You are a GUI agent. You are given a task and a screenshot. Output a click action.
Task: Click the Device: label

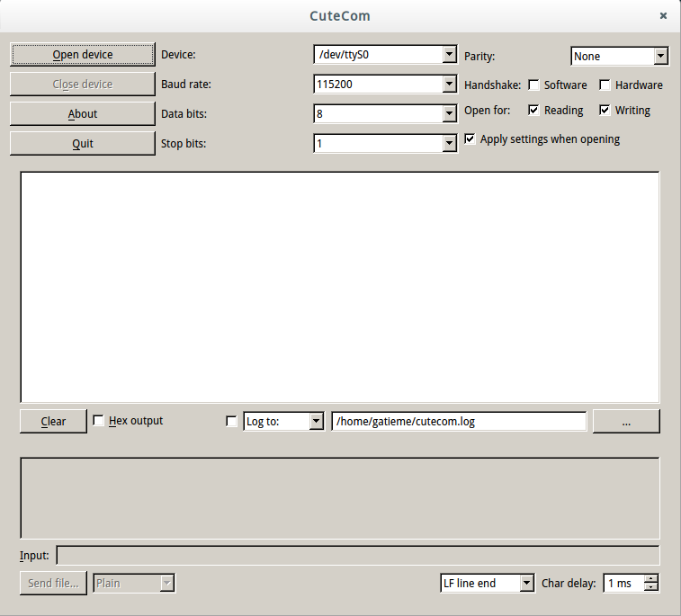click(x=178, y=55)
